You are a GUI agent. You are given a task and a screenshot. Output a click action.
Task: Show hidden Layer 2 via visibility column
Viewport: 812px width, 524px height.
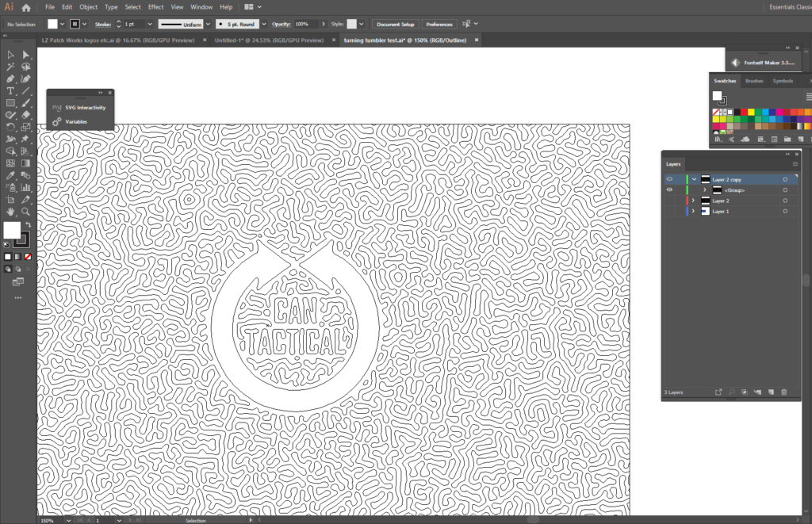tap(669, 201)
